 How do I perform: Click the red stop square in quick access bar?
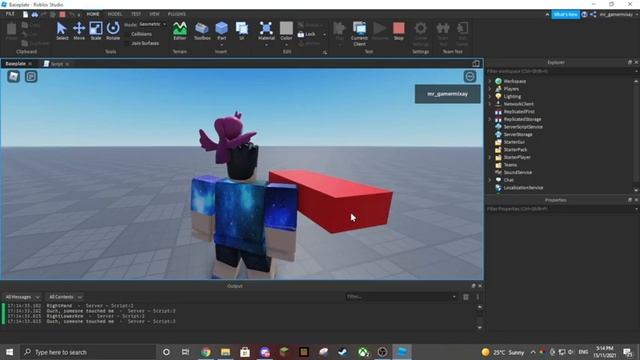[62, 14]
